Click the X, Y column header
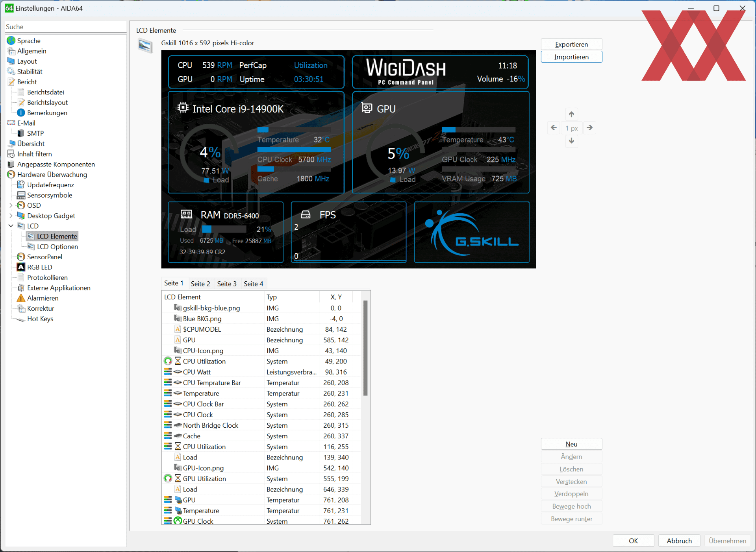The width and height of the screenshot is (756, 552). pos(336,297)
